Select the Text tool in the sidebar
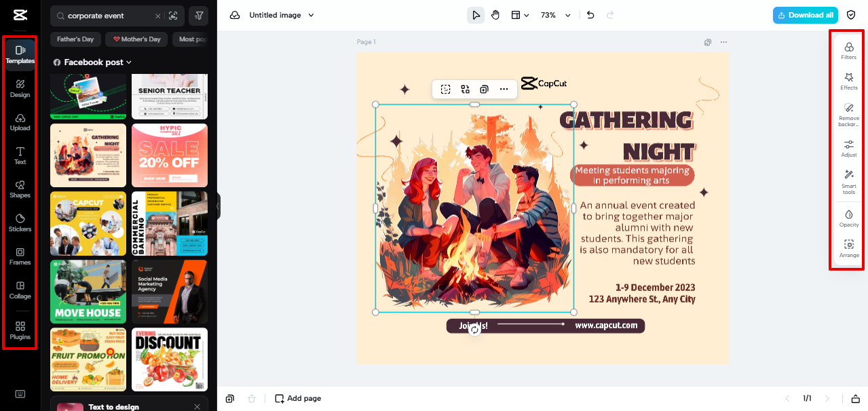Viewport: 868px width, 411px height. click(x=20, y=155)
